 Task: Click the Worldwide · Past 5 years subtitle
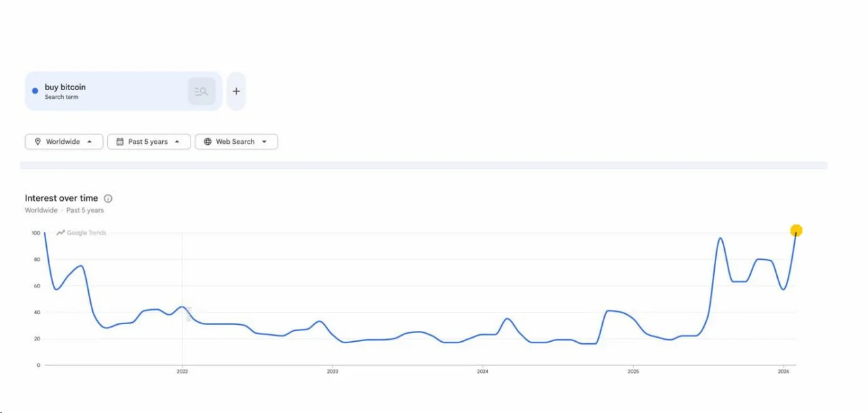[64, 210]
